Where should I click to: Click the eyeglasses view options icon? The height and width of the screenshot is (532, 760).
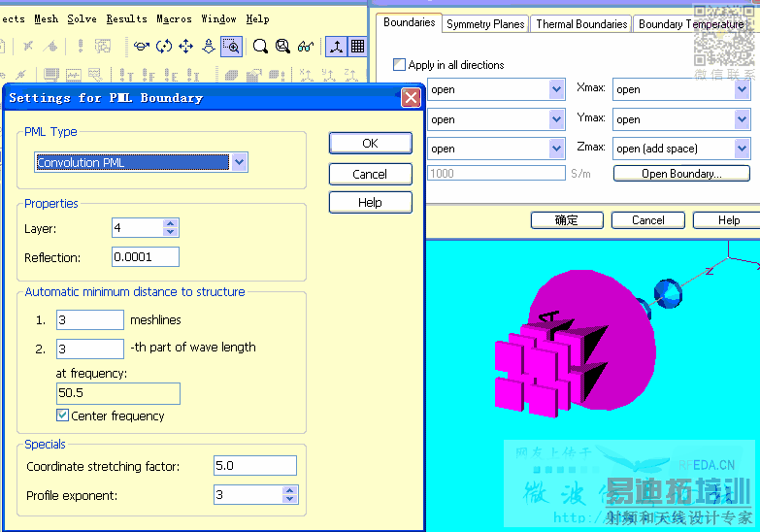pos(306,47)
